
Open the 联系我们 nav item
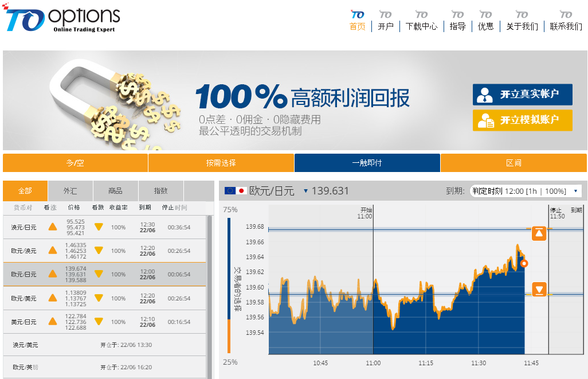pos(566,26)
